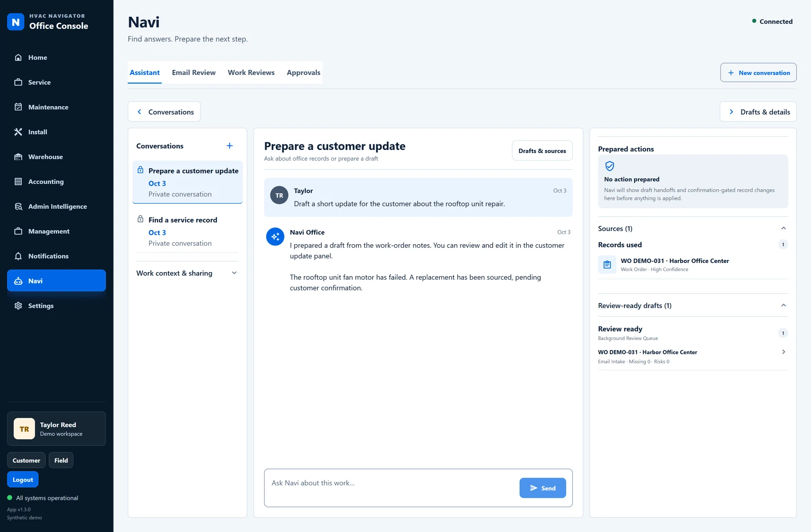Click lock icon on Prepare a customer update

pos(140,170)
